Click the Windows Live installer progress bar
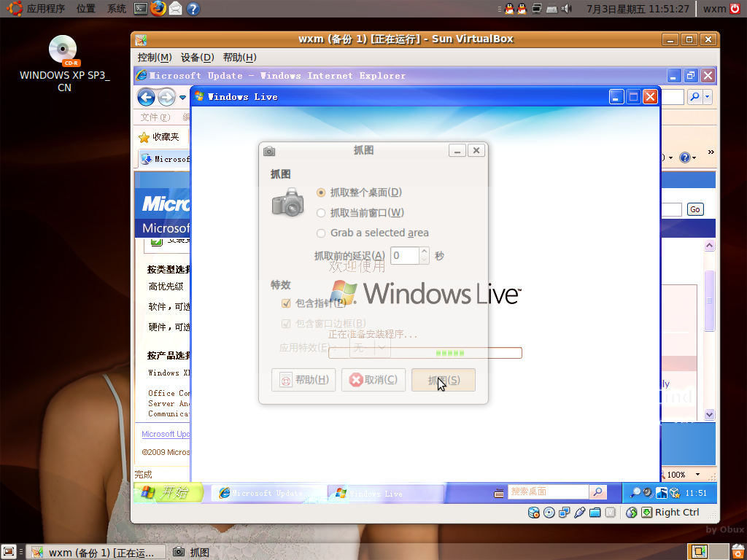The width and height of the screenshot is (747, 560). 425,353
